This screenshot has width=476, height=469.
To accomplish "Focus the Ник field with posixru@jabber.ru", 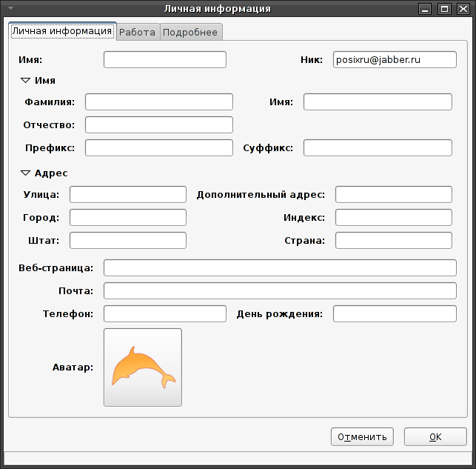I will [x=395, y=59].
